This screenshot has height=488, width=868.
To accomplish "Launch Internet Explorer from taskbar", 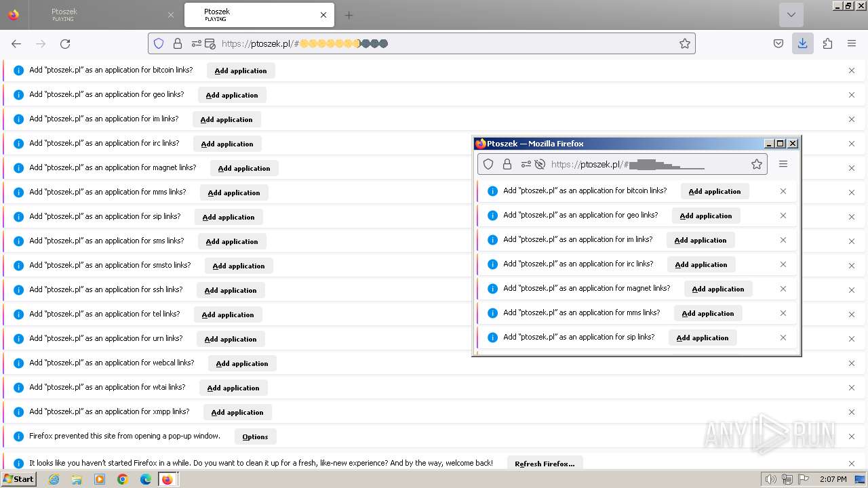I will click(54, 479).
